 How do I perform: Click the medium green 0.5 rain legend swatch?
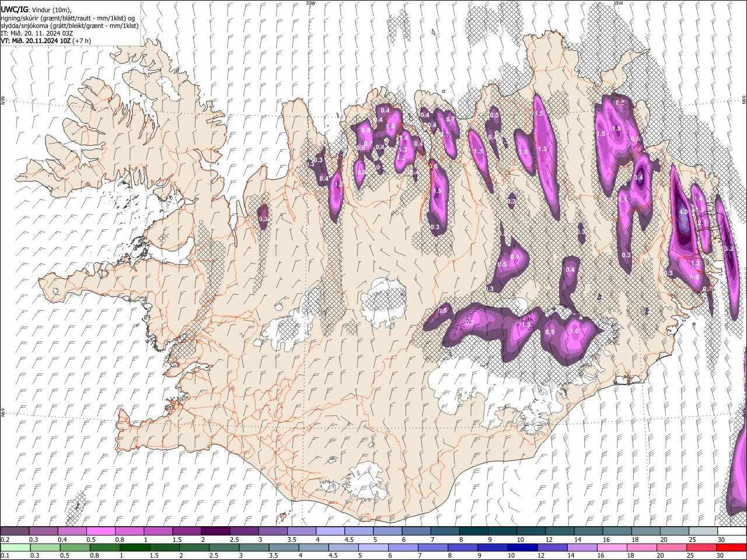pos(75,547)
